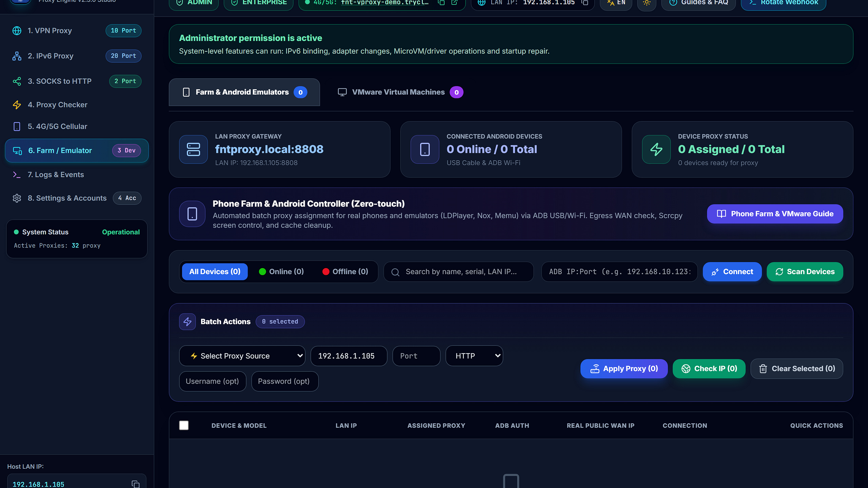Open 7. Logs & Events menu
The image size is (868, 488).
click(x=56, y=175)
